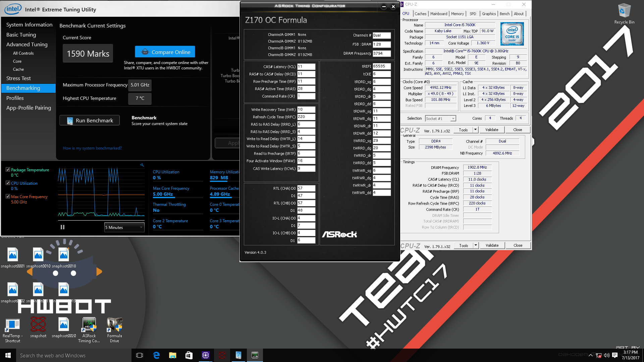
Task: Click upper Tools button in CPU-Z
Action: click(x=463, y=130)
